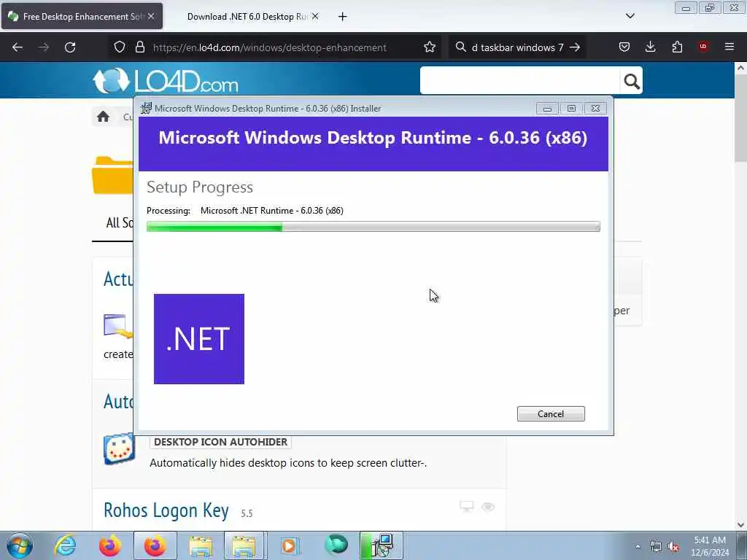The height and width of the screenshot is (560, 747).
Task: Submit search with the arrow button
Action: click(575, 47)
